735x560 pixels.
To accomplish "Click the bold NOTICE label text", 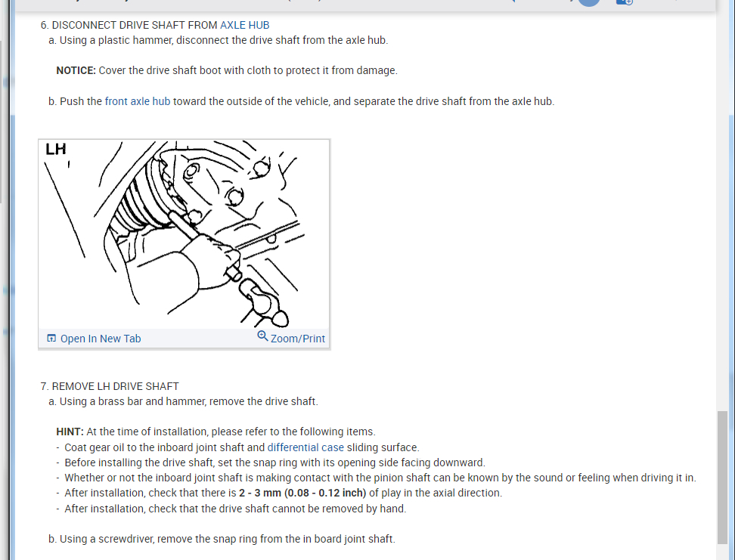I will [x=76, y=71].
